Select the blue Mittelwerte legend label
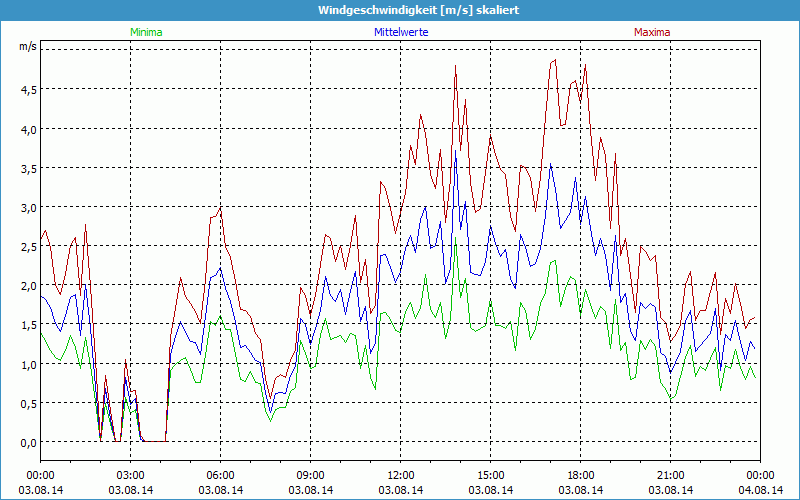Screen dimensions: 800x500 click(400, 32)
